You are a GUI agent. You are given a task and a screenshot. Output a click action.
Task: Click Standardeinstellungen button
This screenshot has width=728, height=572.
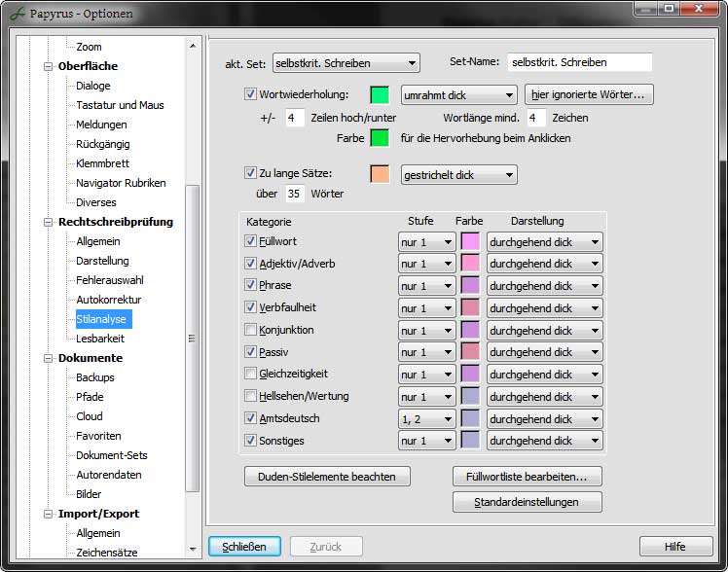(528, 502)
